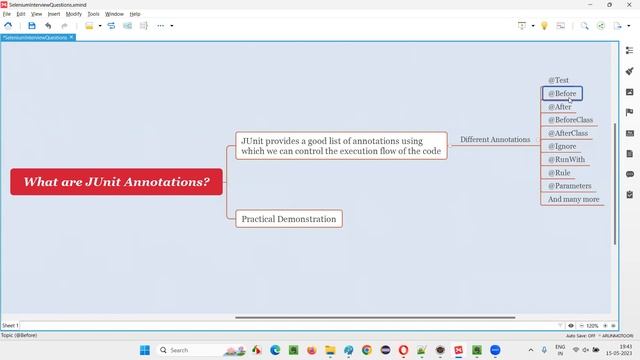Start presentation mode

(522, 26)
